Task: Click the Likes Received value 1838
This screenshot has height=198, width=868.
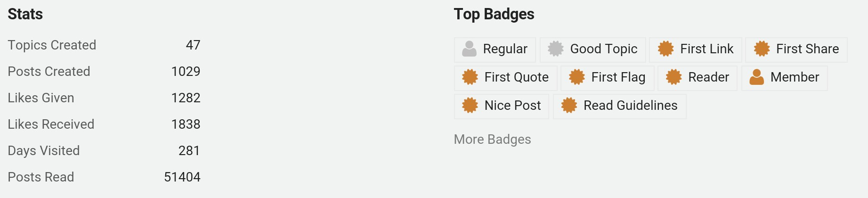Action: [186, 124]
